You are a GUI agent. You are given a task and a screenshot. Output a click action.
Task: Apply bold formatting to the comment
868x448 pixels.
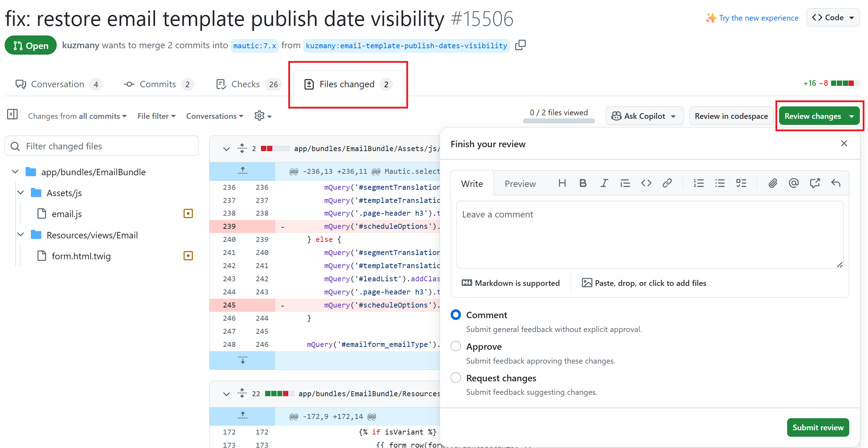(583, 183)
